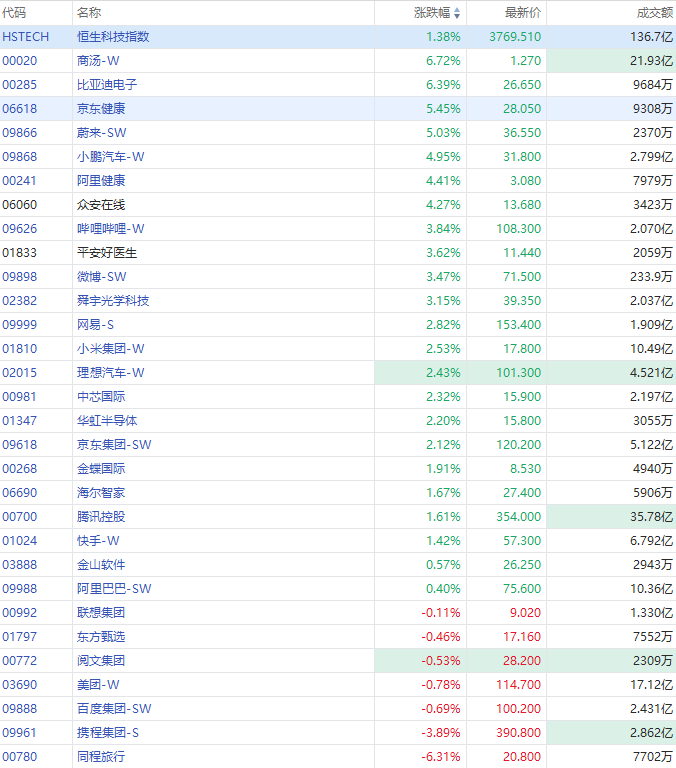
Task: Sort by the 涨跌幅 column arrow icon
Action: click(x=457, y=13)
